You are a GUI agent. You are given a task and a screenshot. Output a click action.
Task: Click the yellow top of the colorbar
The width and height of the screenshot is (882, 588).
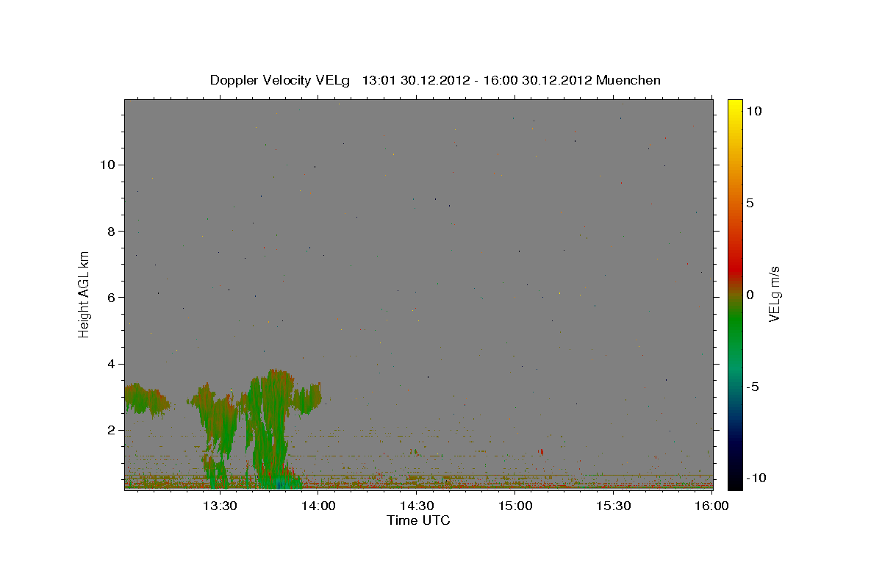(735, 107)
